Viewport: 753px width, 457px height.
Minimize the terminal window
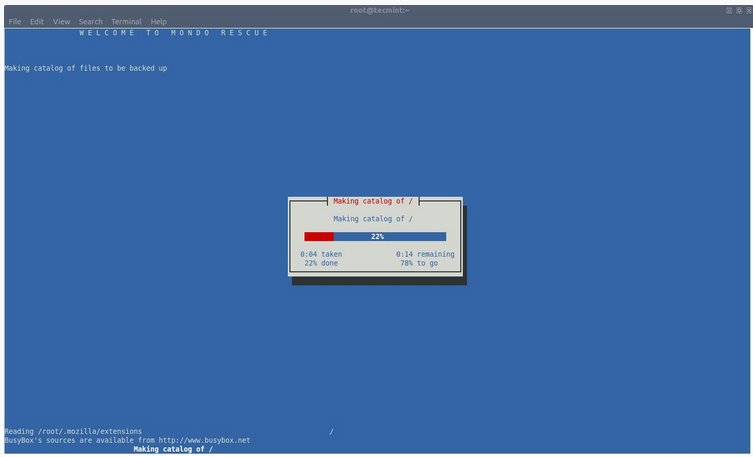[729, 9]
